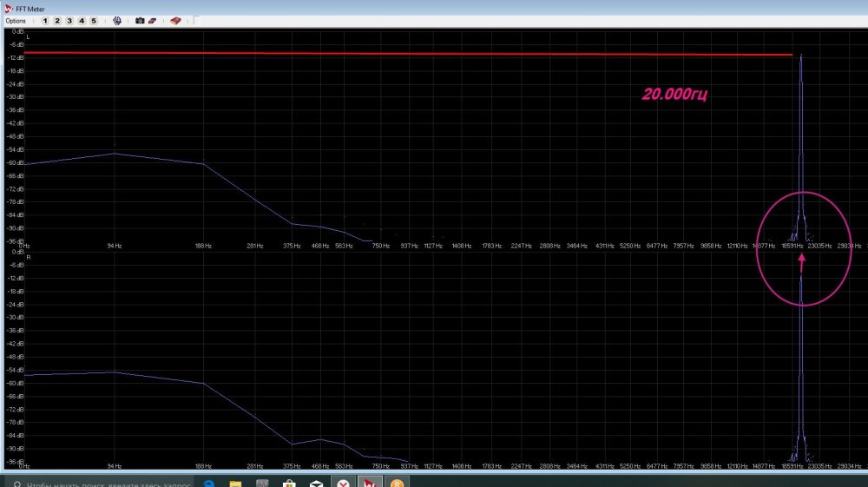Click the red eraser icon
This screenshot has height=487, width=868.
pyautogui.click(x=152, y=20)
